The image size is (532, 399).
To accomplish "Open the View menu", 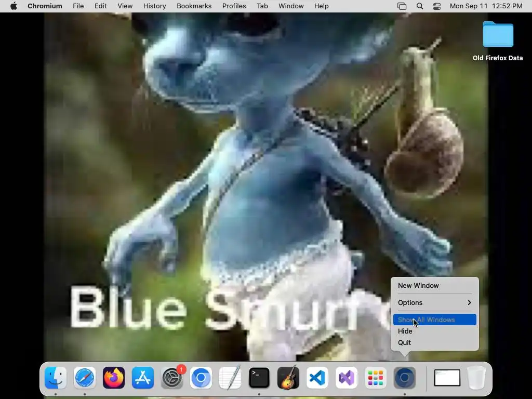I will 125,6.
